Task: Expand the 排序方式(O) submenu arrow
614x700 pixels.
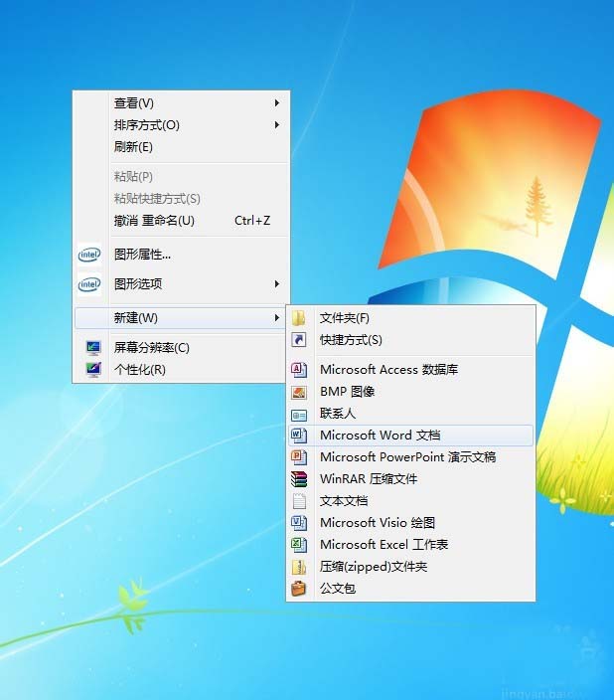Action: (277, 125)
